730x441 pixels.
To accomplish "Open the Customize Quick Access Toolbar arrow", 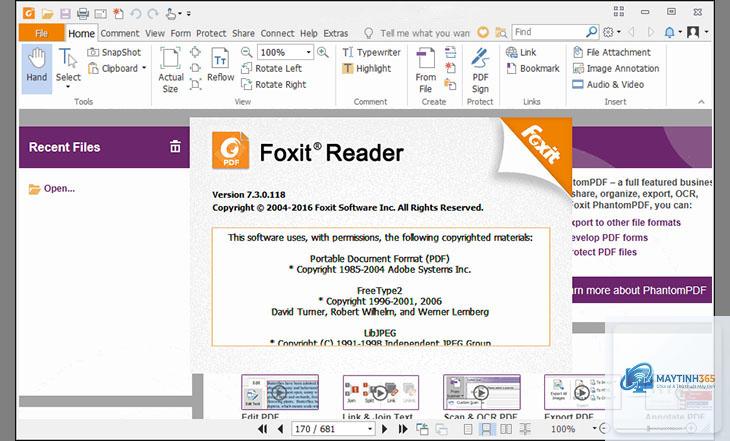I will coord(189,14).
